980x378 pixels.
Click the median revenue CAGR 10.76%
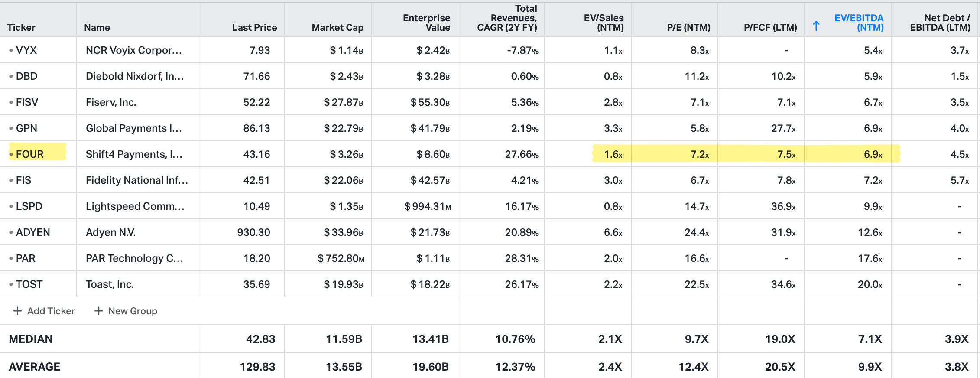tap(515, 339)
